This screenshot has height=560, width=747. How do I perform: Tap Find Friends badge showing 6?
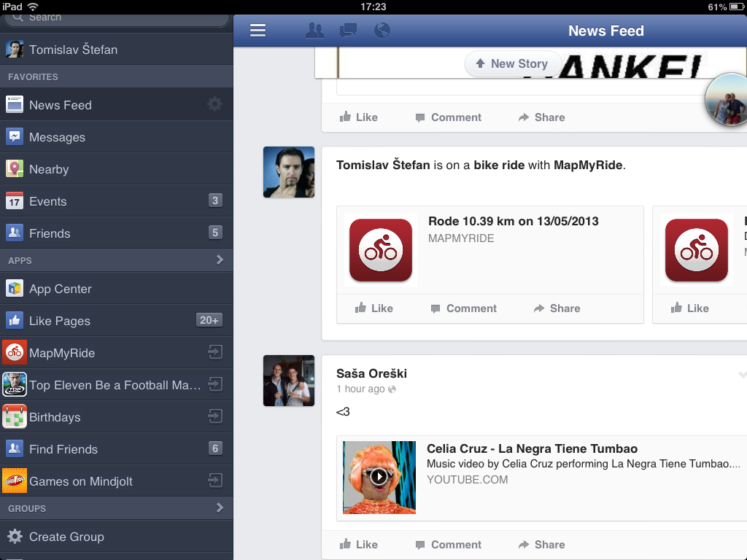[x=215, y=448]
